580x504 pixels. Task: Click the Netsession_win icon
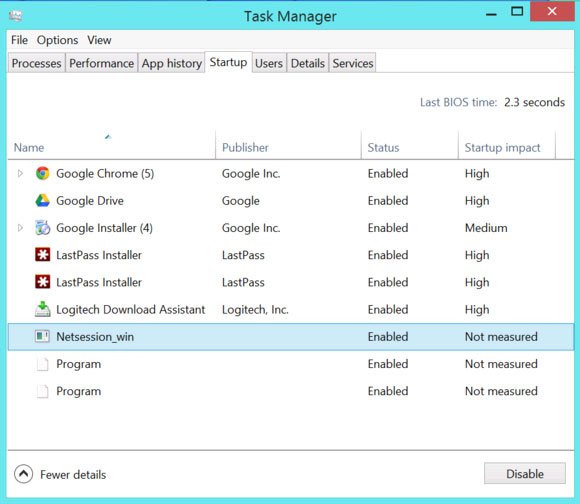point(42,336)
